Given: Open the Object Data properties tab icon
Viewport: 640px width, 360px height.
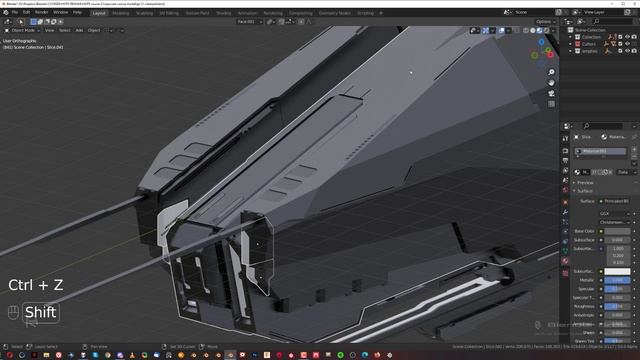Looking at the screenshot, I should pos(565,251).
